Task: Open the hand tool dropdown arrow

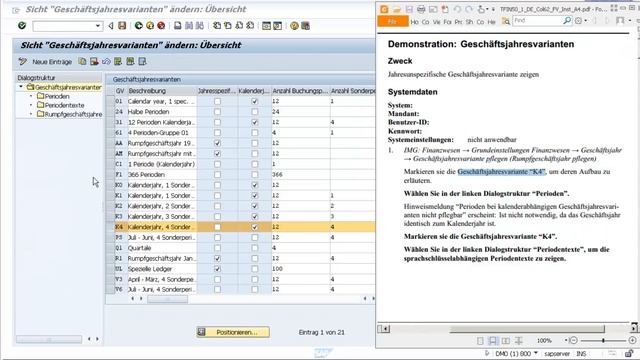Action: 487,9
